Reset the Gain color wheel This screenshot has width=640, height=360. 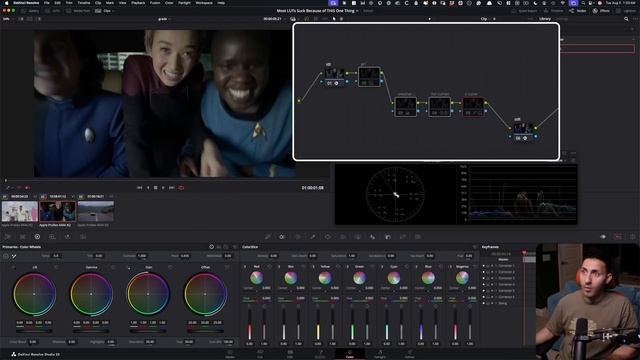(x=170, y=267)
